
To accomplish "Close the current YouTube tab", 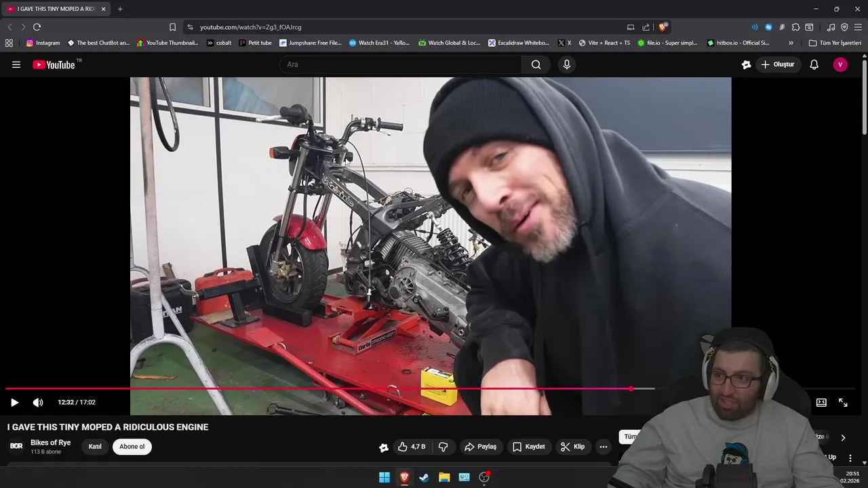I will coord(103,9).
